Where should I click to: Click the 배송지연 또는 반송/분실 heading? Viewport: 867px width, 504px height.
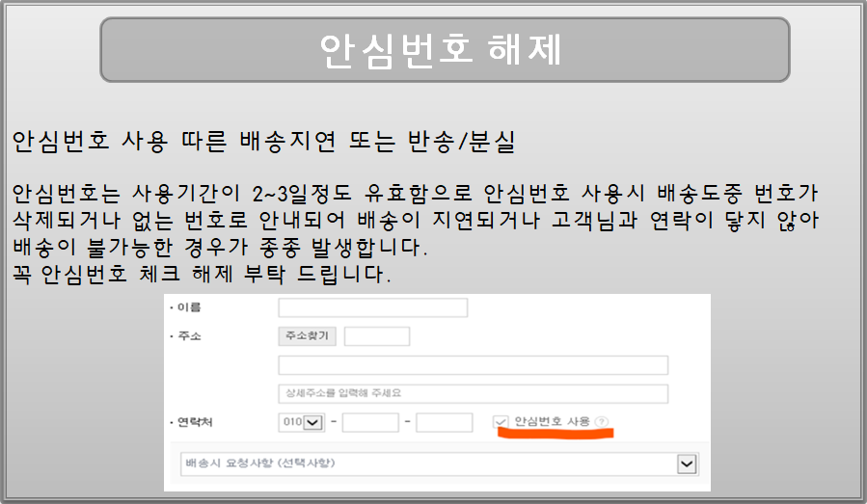[264, 143]
